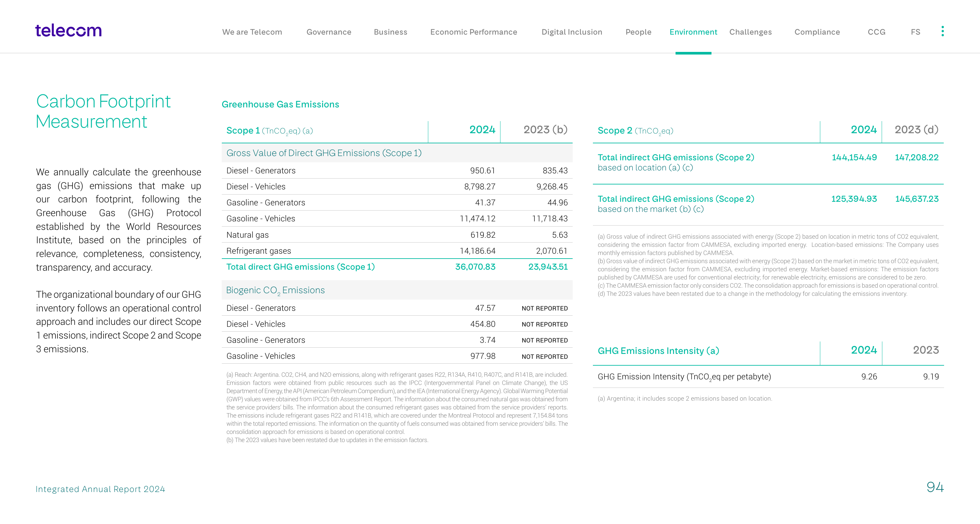Viewport: 980px width, 524px height.
Task: Click the GHG Emissions Intensity (a) header
Action: (x=658, y=351)
